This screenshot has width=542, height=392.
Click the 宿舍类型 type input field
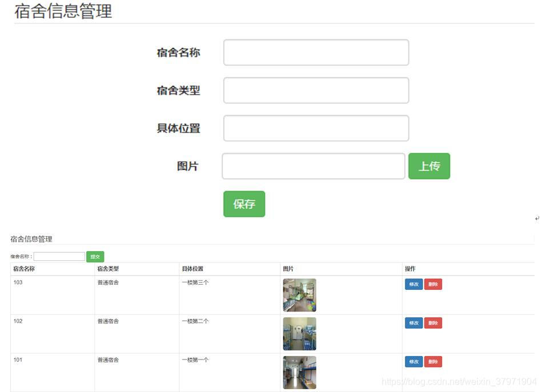(x=315, y=90)
